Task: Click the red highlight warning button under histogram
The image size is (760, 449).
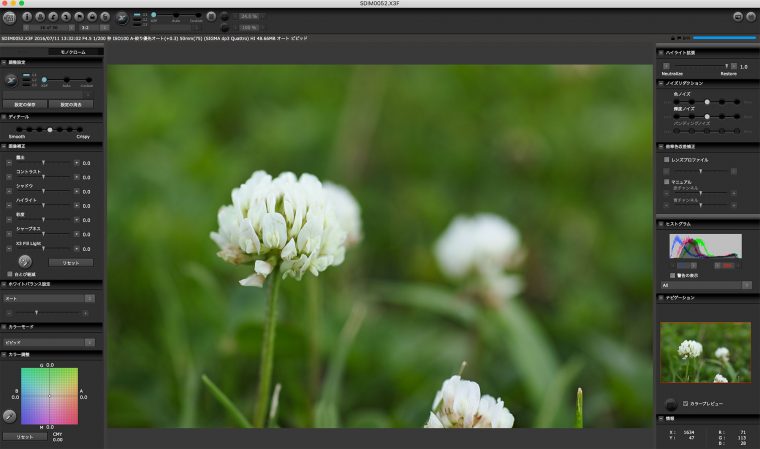Action: (725, 266)
